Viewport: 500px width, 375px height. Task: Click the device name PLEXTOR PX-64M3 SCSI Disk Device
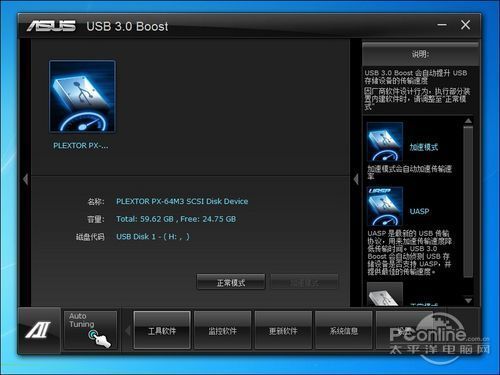tap(182, 201)
